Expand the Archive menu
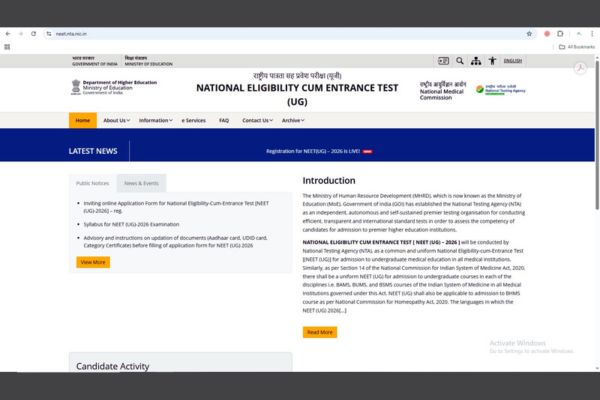600x400 pixels. [292, 120]
